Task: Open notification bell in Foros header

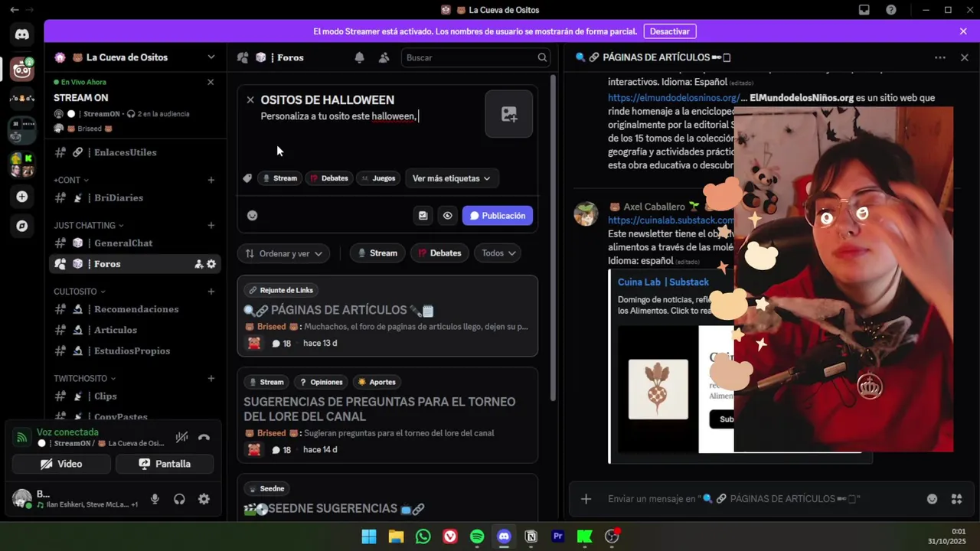Action: coord(359,57)
